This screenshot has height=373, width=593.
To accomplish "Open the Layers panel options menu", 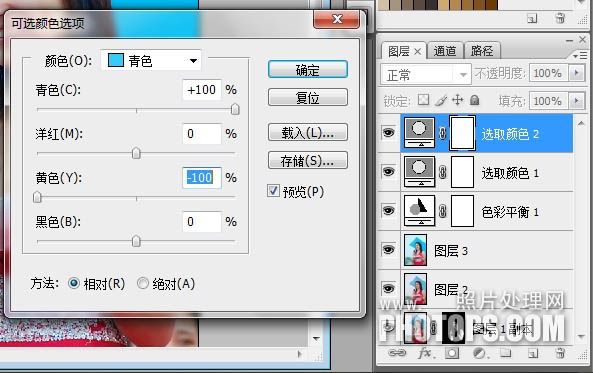I will point(580,56).
